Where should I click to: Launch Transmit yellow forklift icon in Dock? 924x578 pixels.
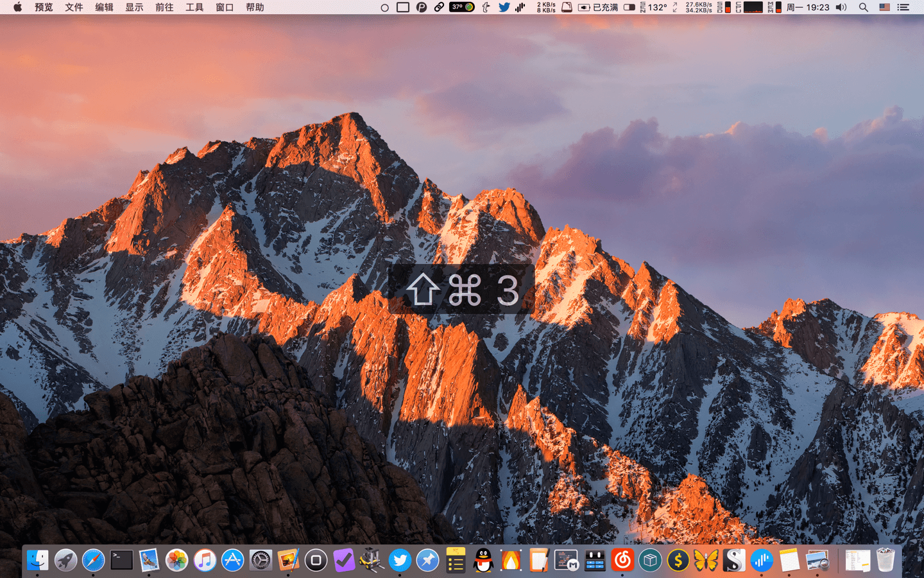point(372,560)
